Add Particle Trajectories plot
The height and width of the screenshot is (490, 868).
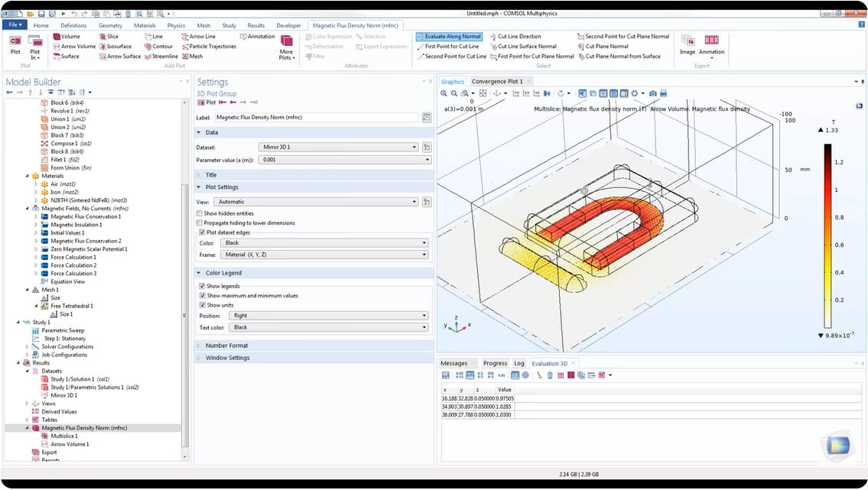(x=209, y=47)
